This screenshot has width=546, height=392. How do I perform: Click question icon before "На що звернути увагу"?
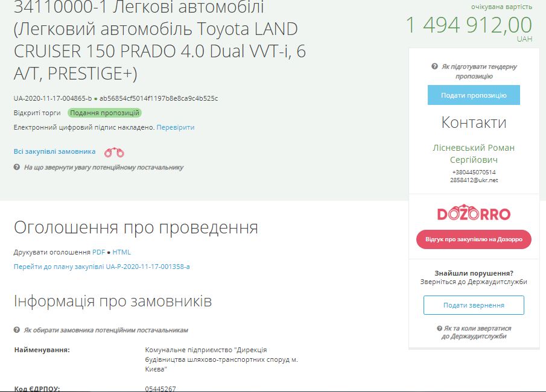[x=17, y=167]
